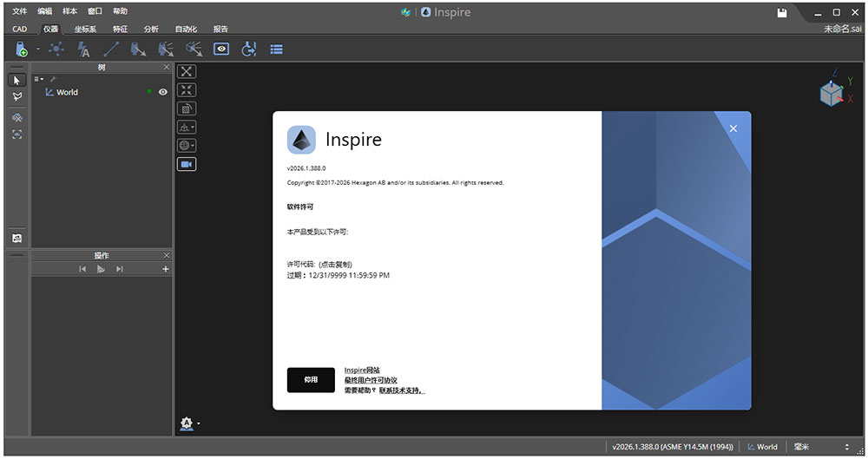The height and width of the screenshot is (459, 868).
Task: Click the lower sidebar panel icon
Action: point(17,238)
